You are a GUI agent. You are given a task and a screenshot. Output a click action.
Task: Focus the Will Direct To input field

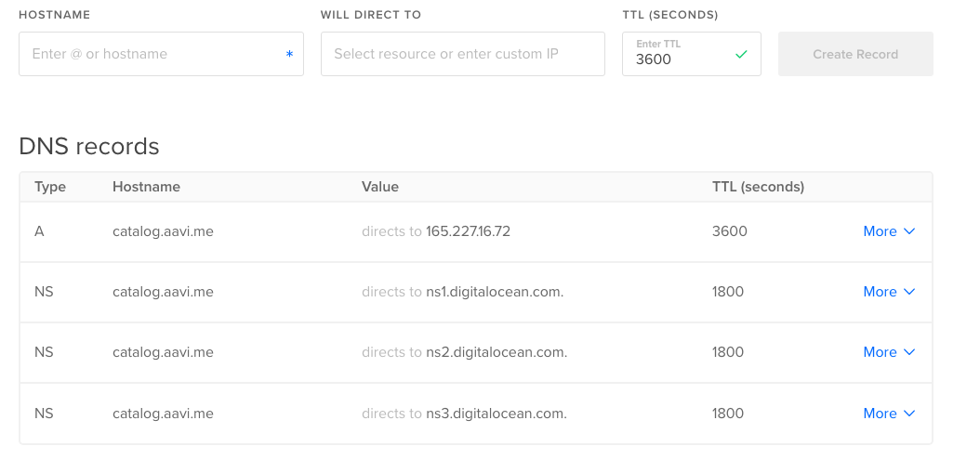point(462,54)
